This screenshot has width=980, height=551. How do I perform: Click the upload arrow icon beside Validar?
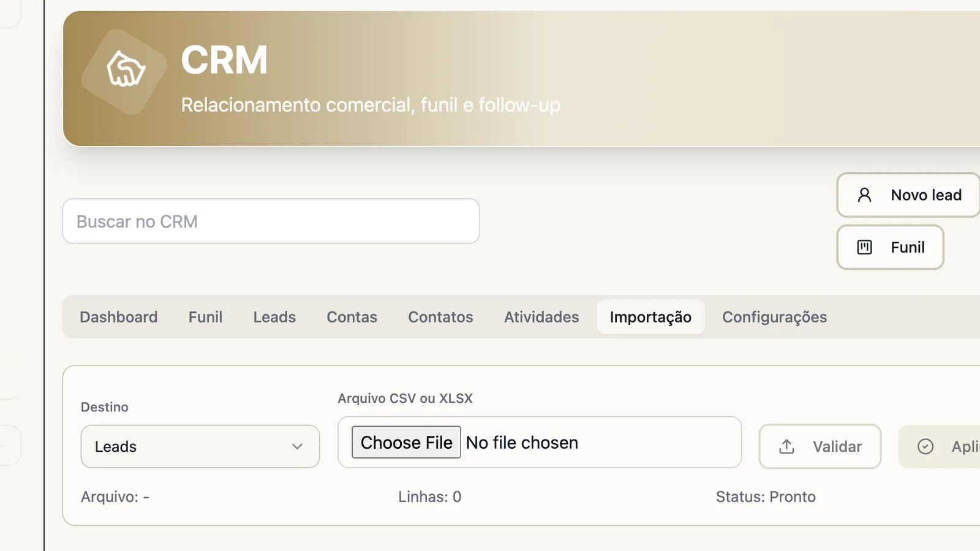coord(787,446)
